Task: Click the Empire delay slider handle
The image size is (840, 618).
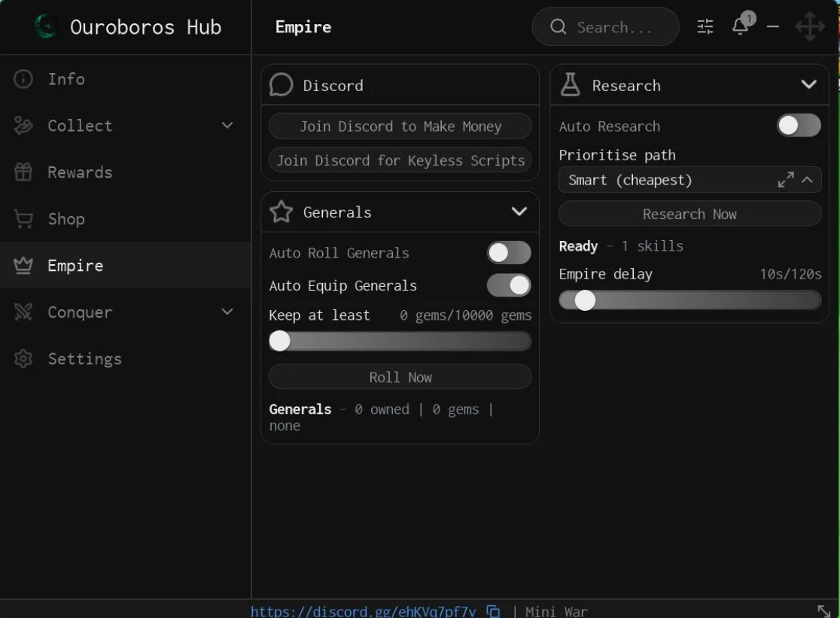Action: coord(585,300)
